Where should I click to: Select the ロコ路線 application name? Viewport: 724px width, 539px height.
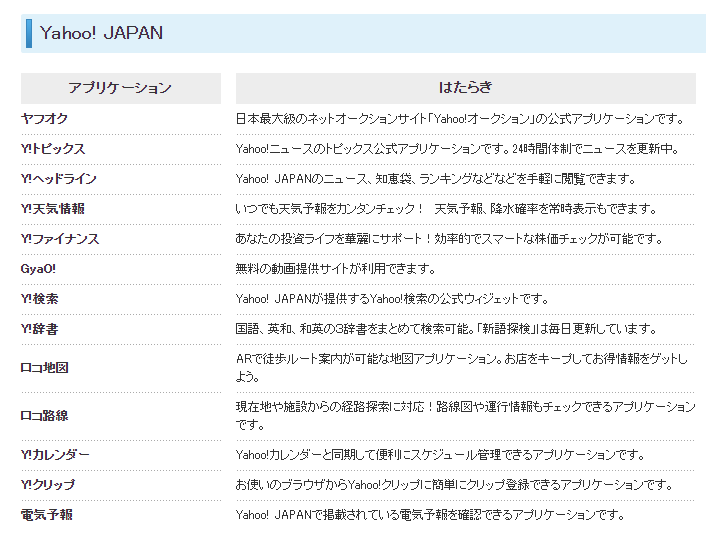click(x=45, y=416)
